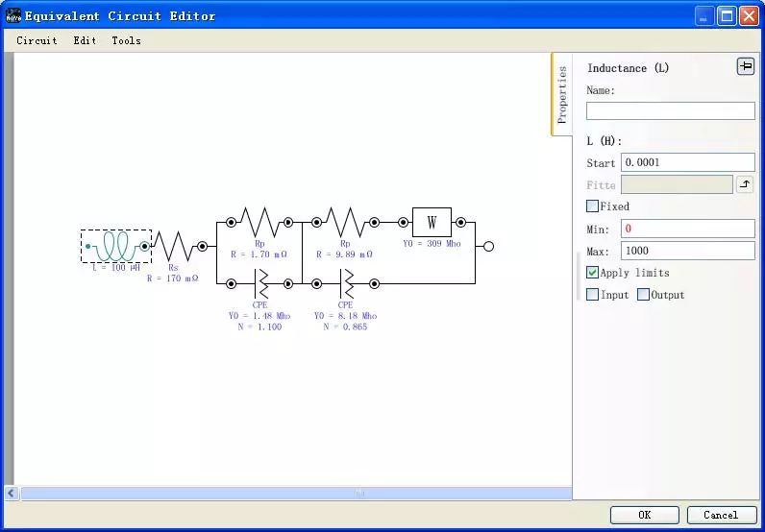The image size is (765, 532).
Task: Open the Edit menu
Action: tap(85, 40)
